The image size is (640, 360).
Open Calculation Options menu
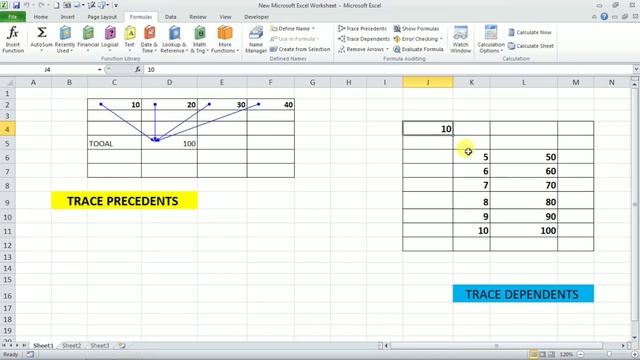pyautogui.click(x=491, y=40)
